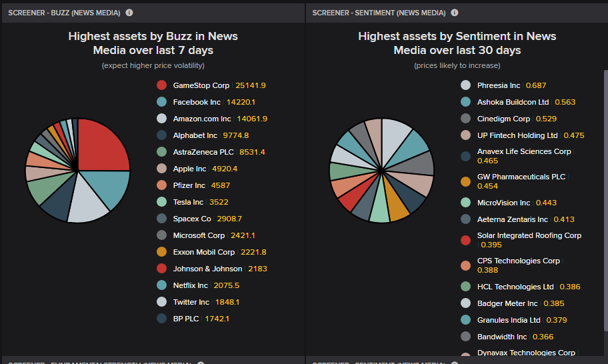608x364 pixels.
Task: Select Apple Inc legend entry
Action: click(x=197, y=169)
